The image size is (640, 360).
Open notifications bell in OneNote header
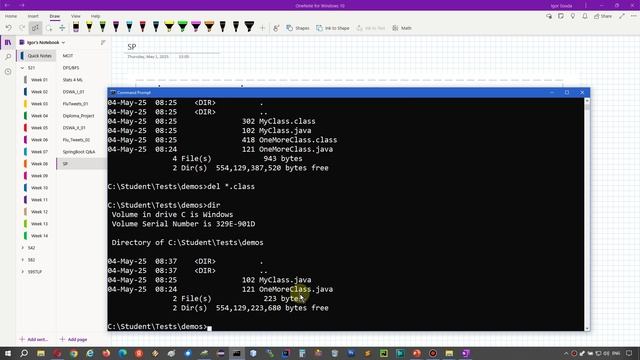click(585, 16)
